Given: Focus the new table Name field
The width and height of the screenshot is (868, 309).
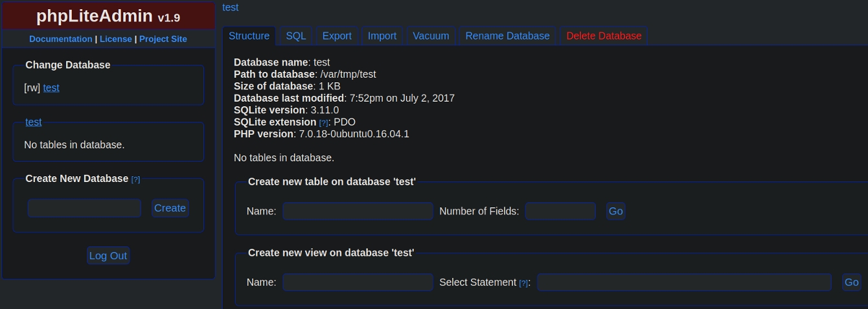Looking at the screenshot, I should click(358, 211).
